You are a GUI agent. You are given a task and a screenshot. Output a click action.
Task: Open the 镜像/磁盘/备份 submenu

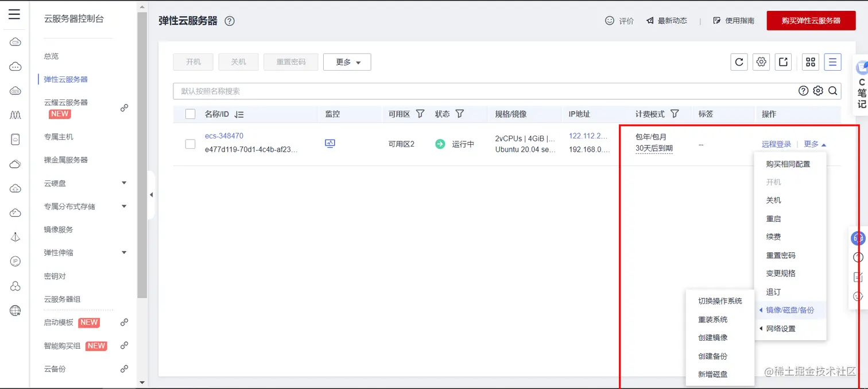click(790, 310)
